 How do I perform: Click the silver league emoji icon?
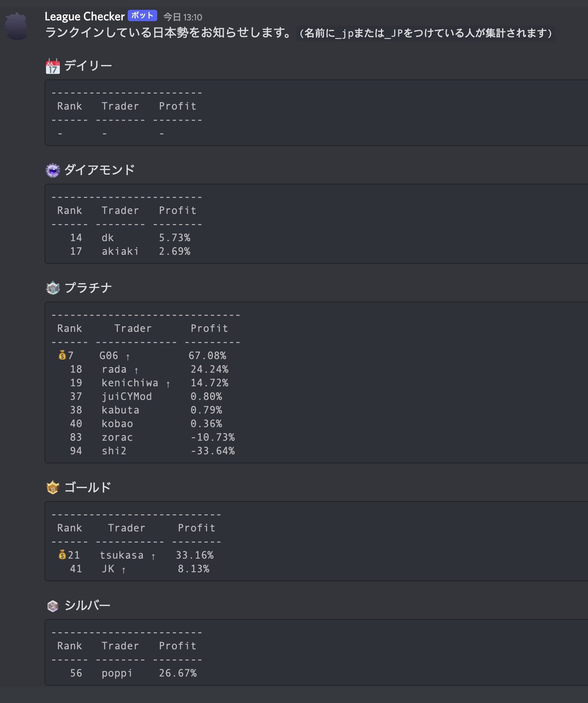pyautogui.click(x=53, y=606)
